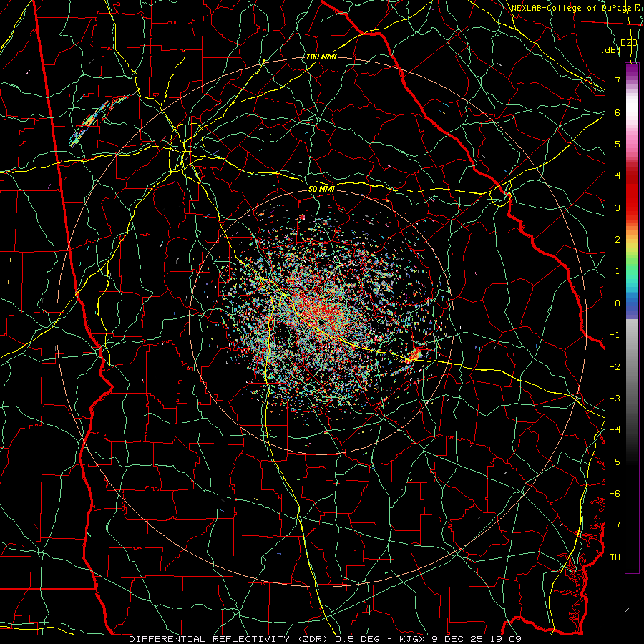Screen dimensions: 644x644
Task: Click the 2 value on the color scale
Action: tap(618, 240)
